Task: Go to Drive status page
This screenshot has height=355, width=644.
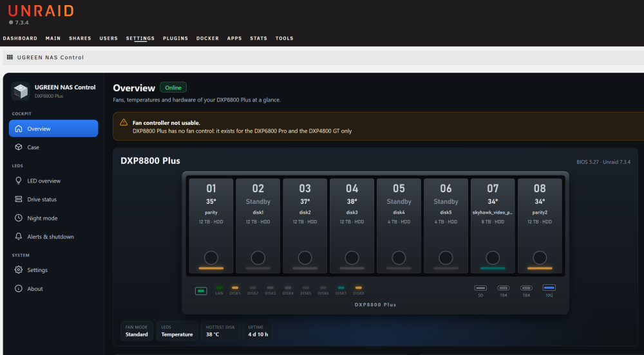Action: pos(53,199)
